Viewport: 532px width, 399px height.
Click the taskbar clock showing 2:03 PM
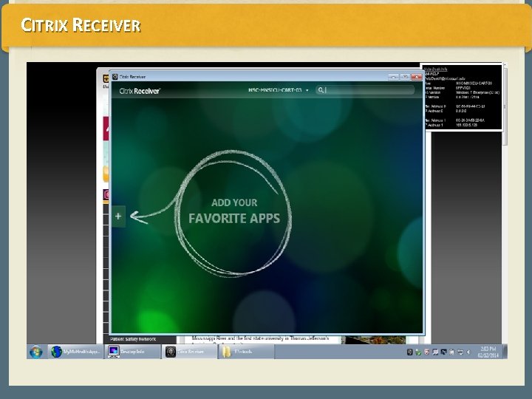coord(488,352)
